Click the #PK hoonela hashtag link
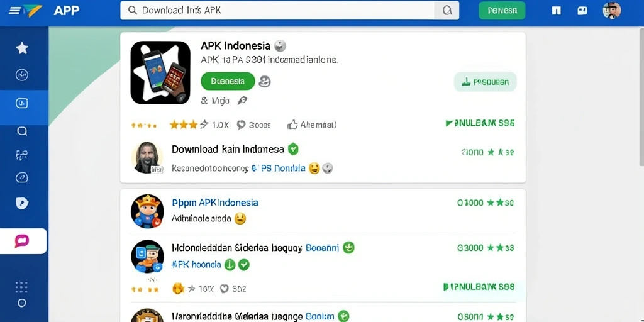Viewport: 644px width, 322px height. (x=196, y=265)
